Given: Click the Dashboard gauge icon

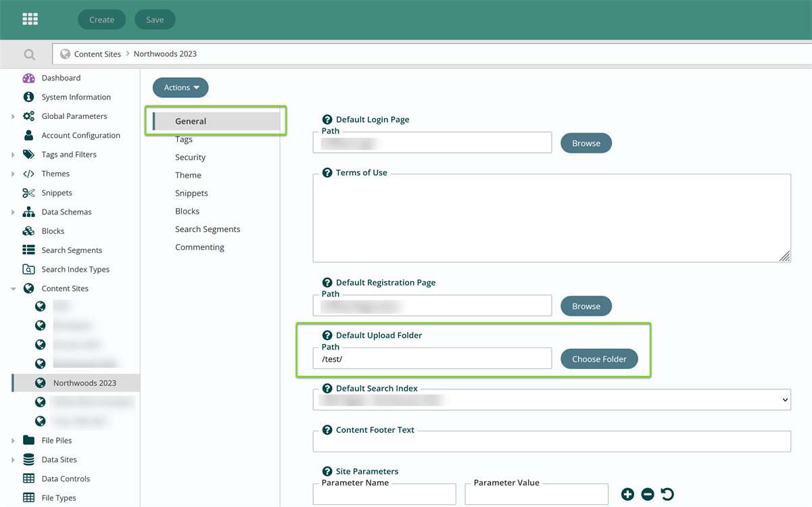Looking at the screenshot, I should click(28, 78).
